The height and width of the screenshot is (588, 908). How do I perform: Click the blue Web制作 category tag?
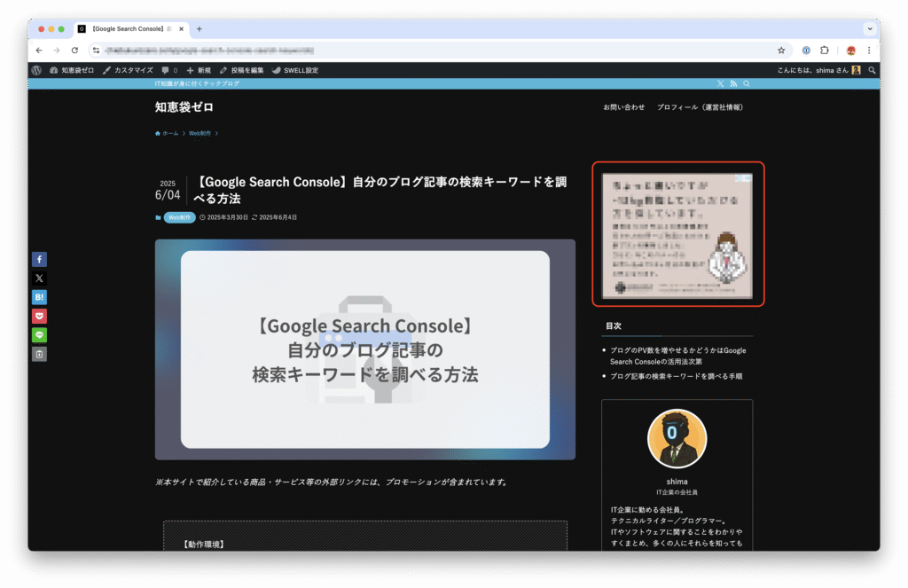179,217
